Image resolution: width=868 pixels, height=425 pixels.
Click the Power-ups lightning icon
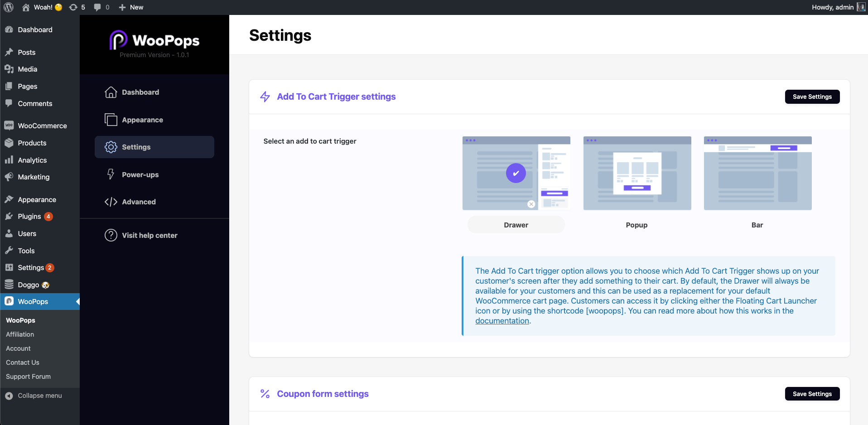tap(111, 174)
